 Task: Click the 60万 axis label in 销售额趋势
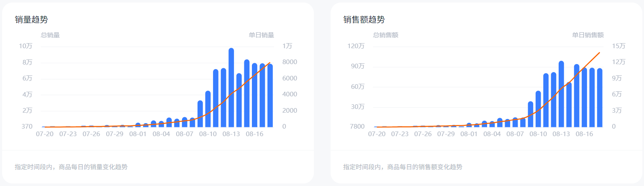[358, 87]
